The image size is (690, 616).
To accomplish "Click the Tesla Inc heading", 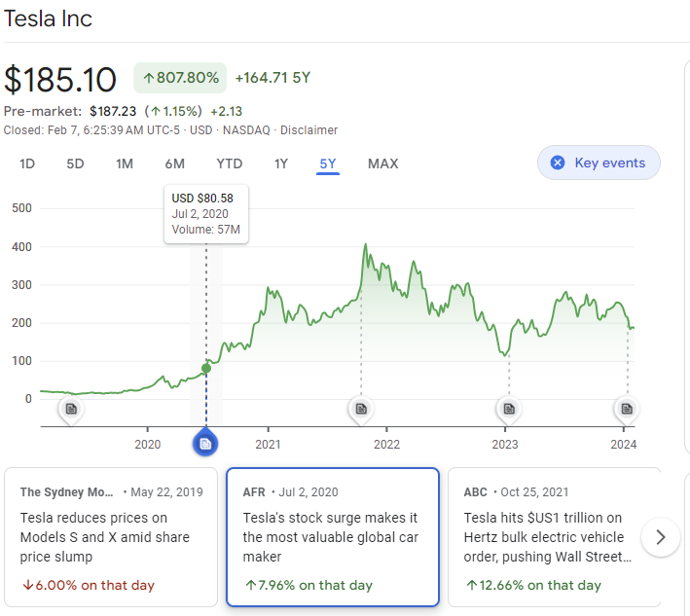I will click(48, 18).
